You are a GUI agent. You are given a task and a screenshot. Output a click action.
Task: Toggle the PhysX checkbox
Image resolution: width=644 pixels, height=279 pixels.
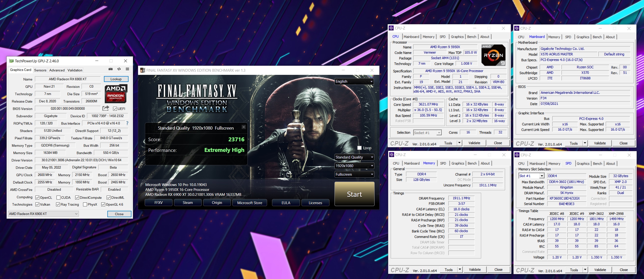(85, 204)
